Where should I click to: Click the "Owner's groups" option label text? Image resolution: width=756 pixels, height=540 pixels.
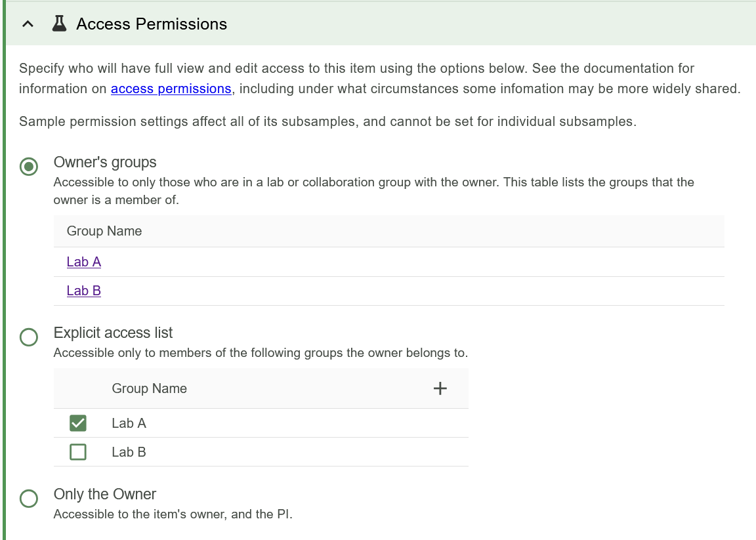(105, 162)
